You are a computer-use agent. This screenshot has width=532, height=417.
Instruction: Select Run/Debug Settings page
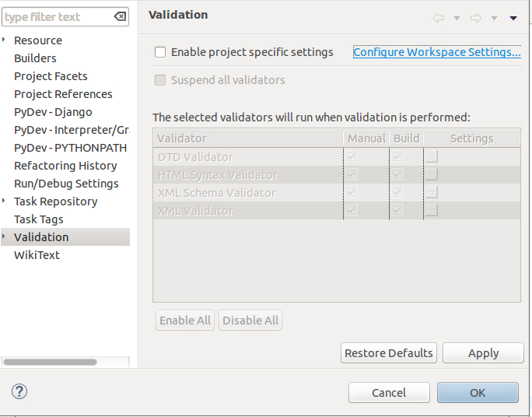point(66,184)
